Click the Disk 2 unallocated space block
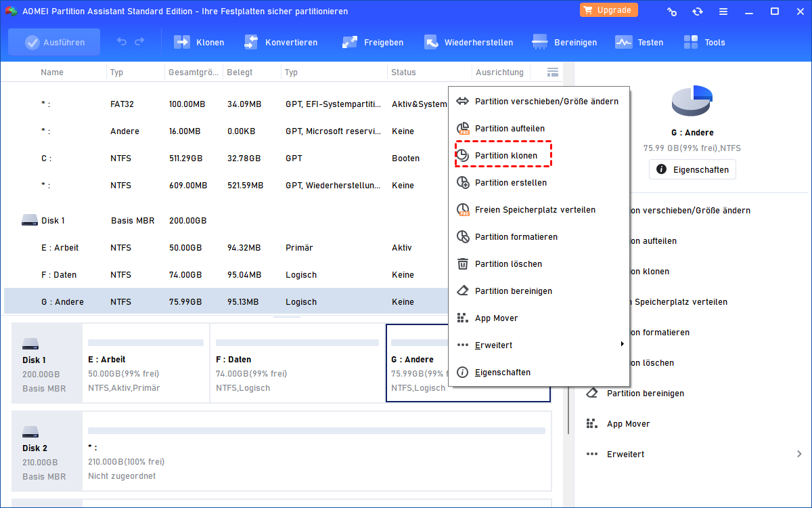 coord(317,452)
